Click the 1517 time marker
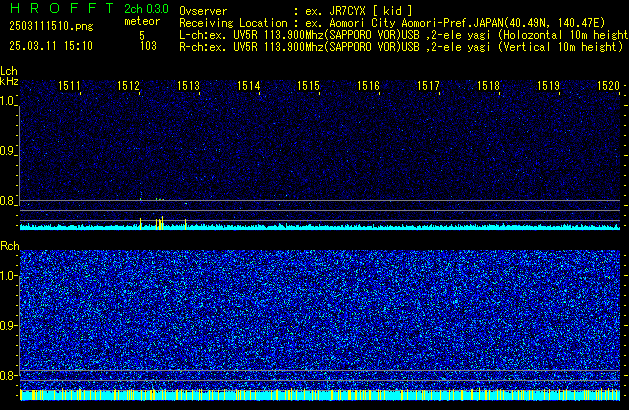629x410 pixels. pos(428,86)
